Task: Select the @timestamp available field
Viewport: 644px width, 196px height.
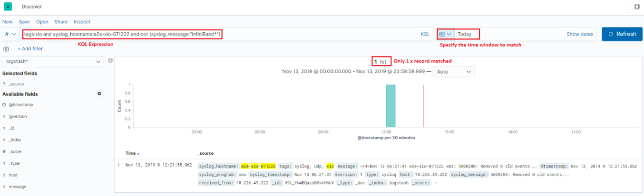Action: pos(21,104)
